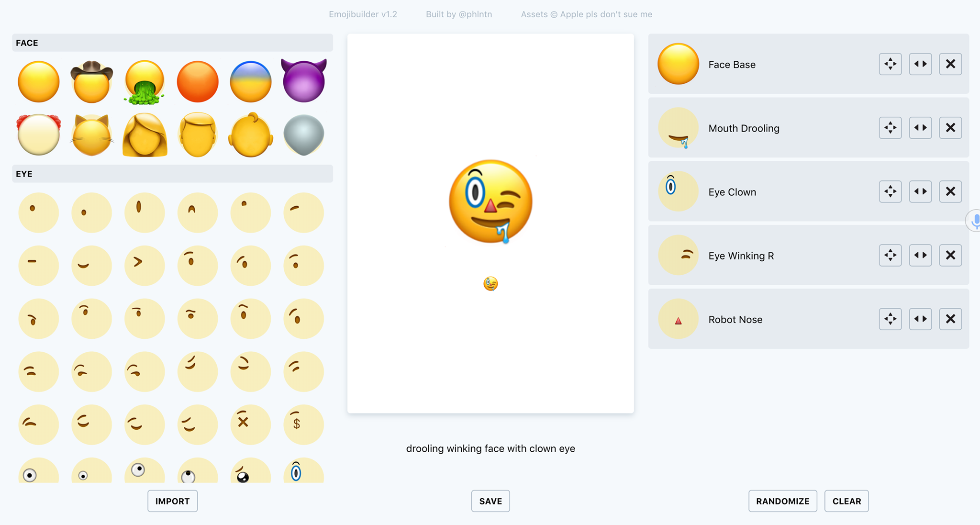Click the Mouth Drooling layer thumbnail
This screenshot has height=525, width=980.
(678, 128)
